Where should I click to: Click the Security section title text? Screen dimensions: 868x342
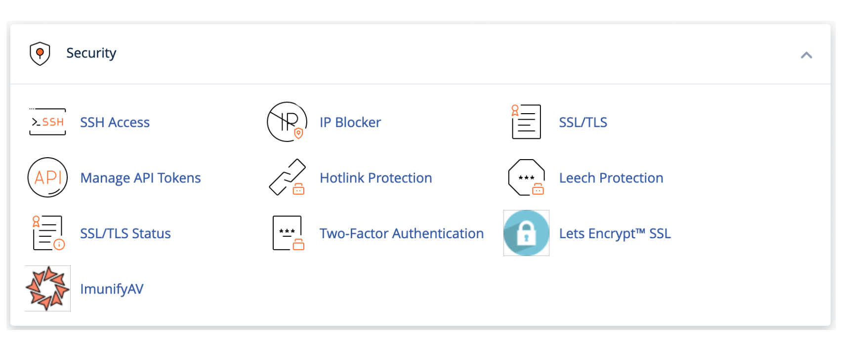point(91,53)
